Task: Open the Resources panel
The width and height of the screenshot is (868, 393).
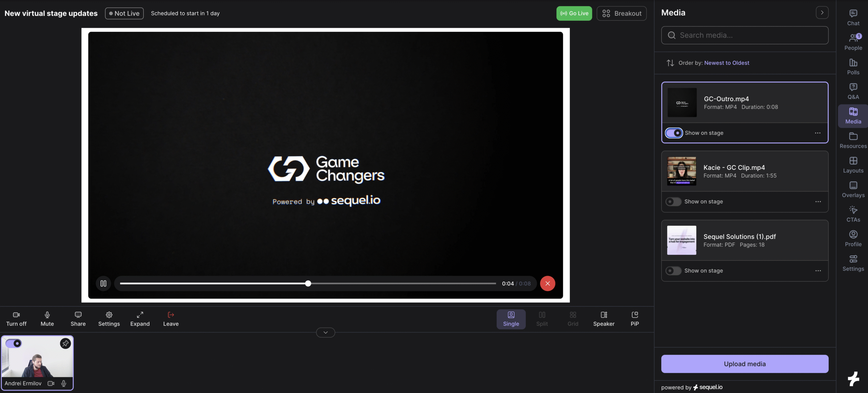Action: coord(853,140)
